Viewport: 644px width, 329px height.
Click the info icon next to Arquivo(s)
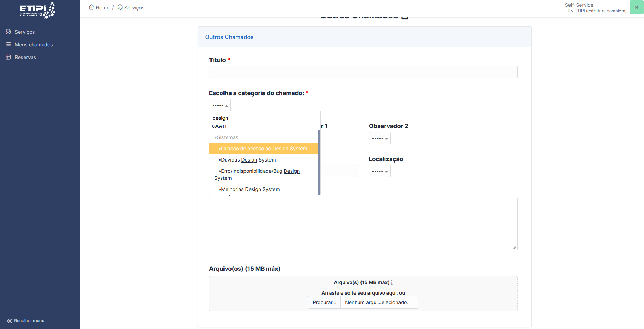[392, 283]
